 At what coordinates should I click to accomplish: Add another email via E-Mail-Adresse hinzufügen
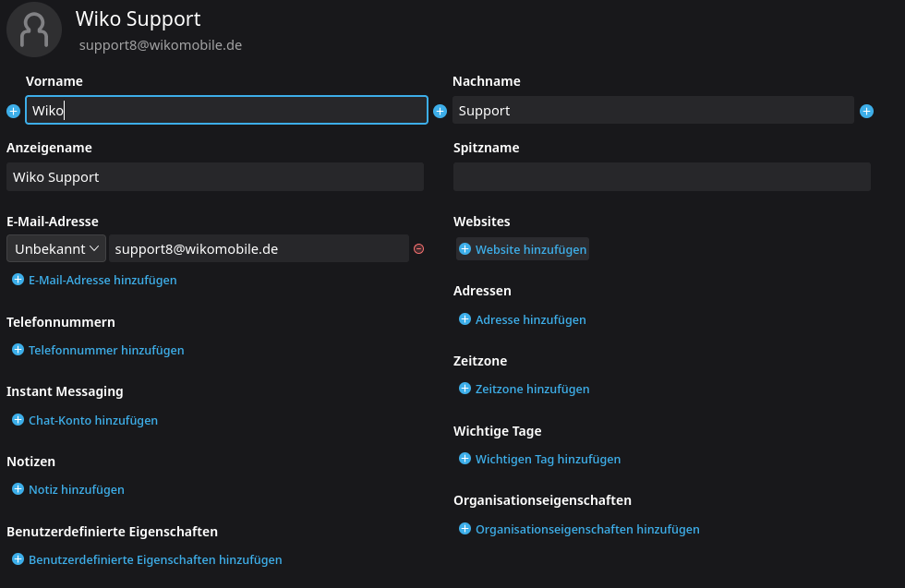pos(102,280)
